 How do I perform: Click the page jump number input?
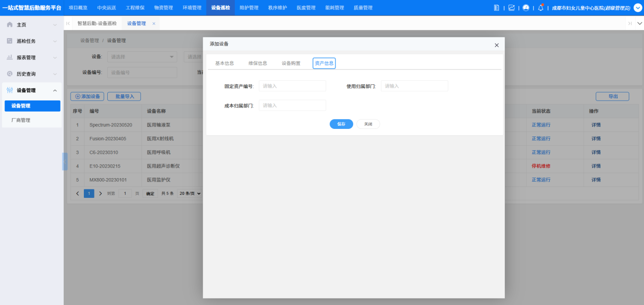point(125,193)
